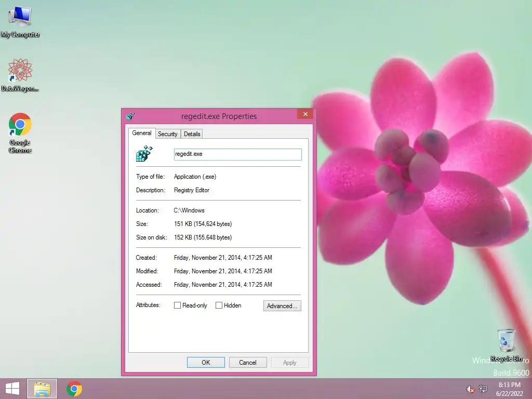Click the regedit.exe filename field

click(237, 154)
